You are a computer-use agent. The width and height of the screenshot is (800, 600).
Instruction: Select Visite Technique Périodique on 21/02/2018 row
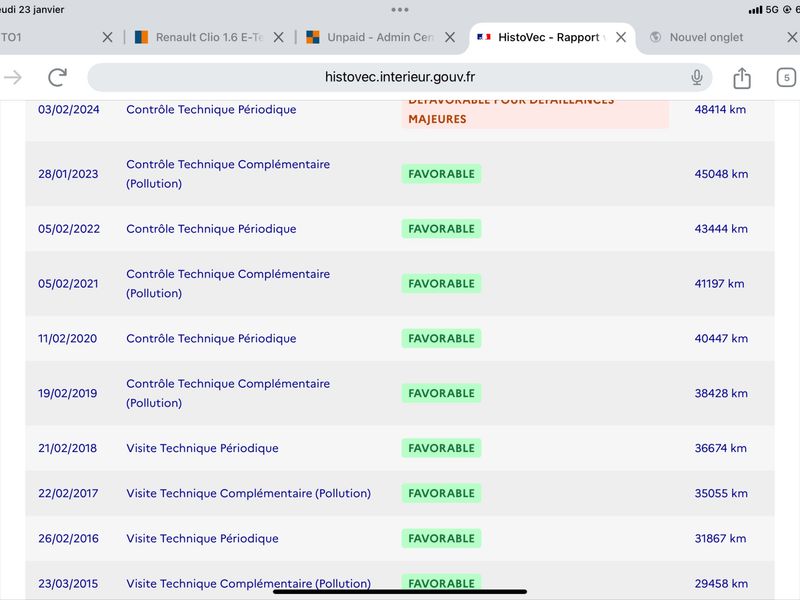[203, 448]
